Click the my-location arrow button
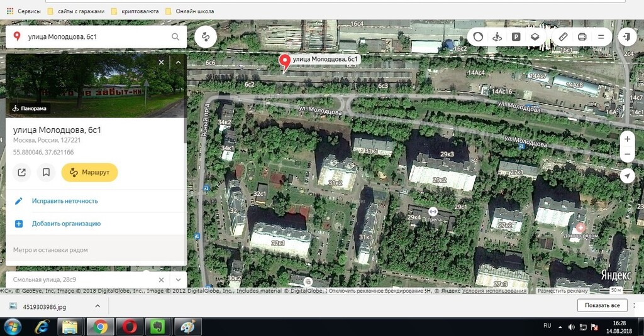 627,176
